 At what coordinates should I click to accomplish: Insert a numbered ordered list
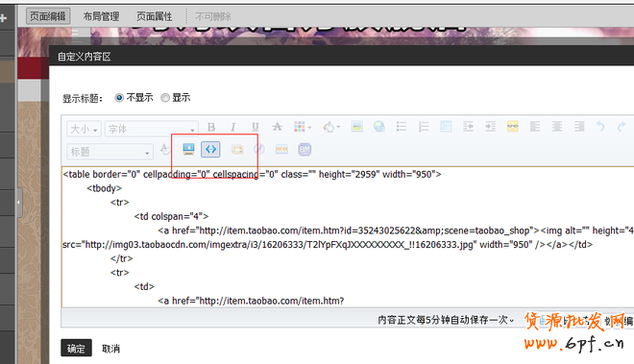tap(424, 127)
